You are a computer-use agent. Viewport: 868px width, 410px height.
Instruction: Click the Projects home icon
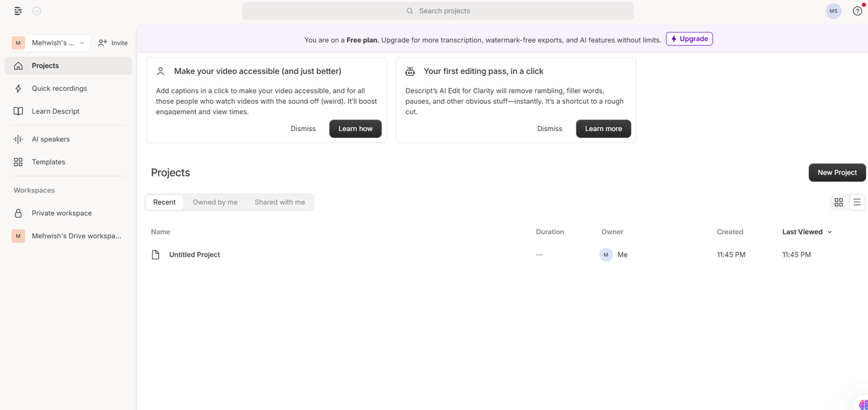(x=18, y=66)
